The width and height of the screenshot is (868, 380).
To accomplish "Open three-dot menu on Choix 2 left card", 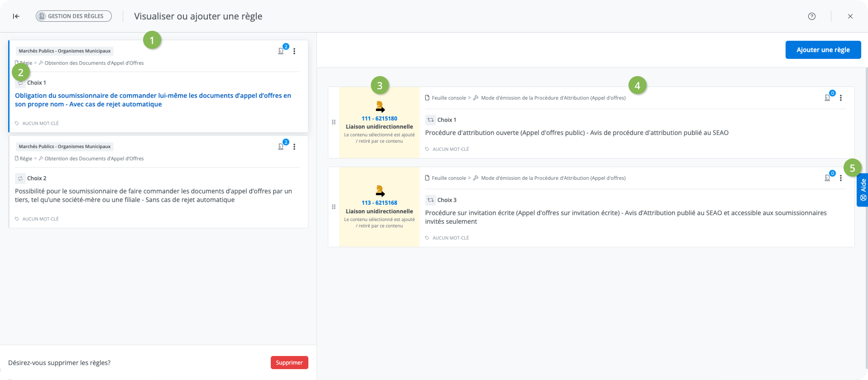I will tap(294, 147).
